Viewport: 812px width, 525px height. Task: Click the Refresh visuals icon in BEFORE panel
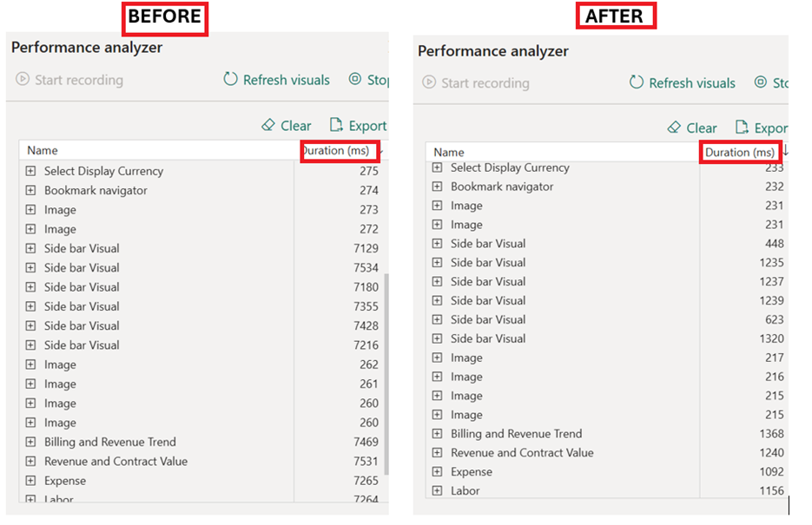point(230,80)
